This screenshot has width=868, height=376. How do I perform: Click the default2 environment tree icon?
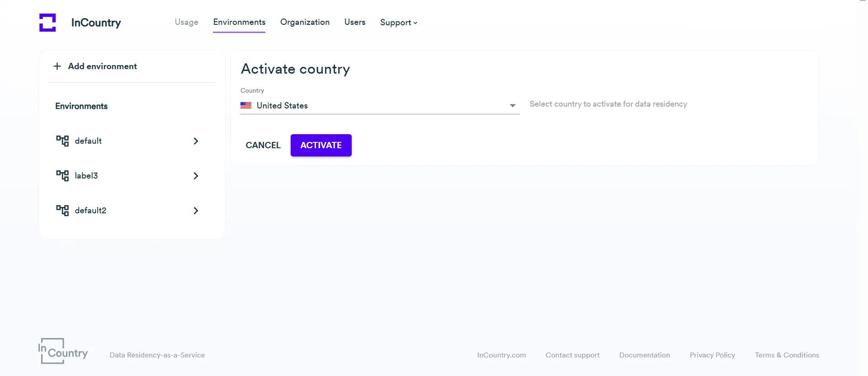point(62,211)
